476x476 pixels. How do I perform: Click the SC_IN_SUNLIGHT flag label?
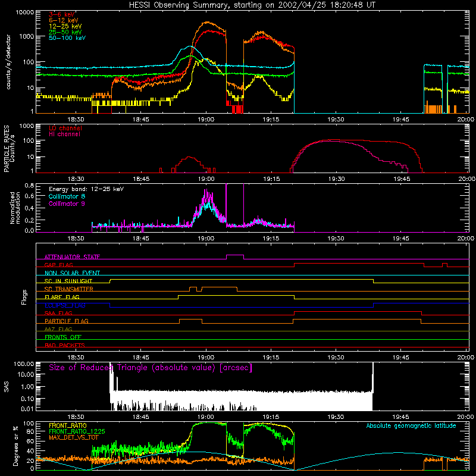point(68,281)
